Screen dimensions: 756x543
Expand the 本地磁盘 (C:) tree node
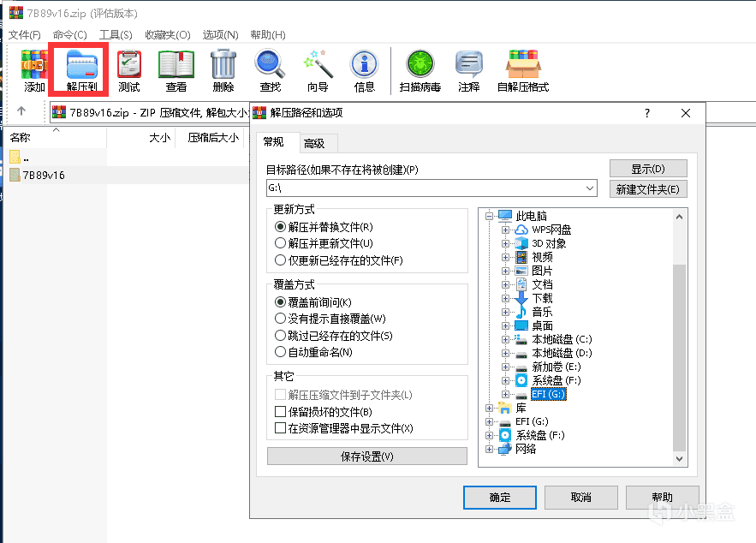tap(506, 339)
